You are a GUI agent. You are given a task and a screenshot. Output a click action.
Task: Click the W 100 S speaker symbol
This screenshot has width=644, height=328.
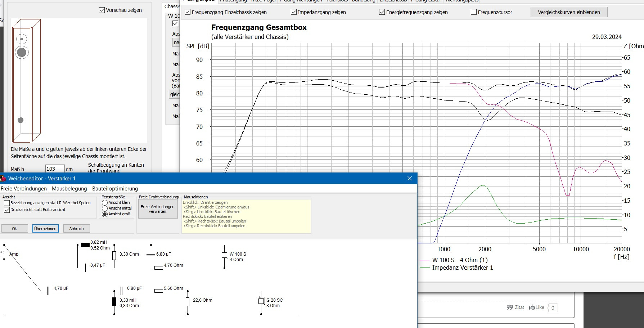point(225,255)
